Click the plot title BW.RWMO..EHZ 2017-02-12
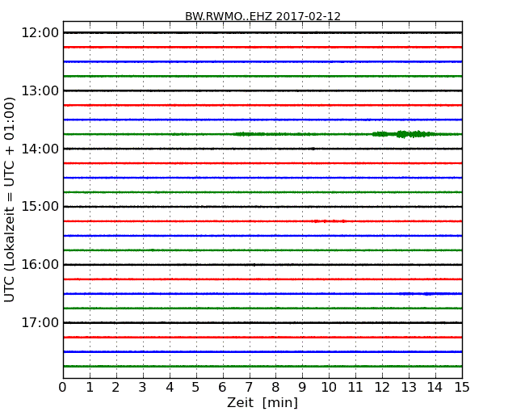525x420 pixels. 262,16
